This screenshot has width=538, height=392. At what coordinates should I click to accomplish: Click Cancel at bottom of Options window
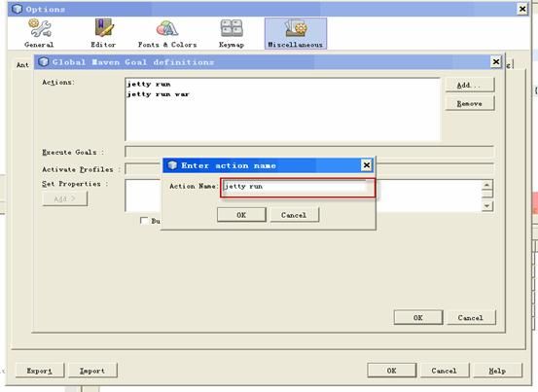[x=445, y=371]
